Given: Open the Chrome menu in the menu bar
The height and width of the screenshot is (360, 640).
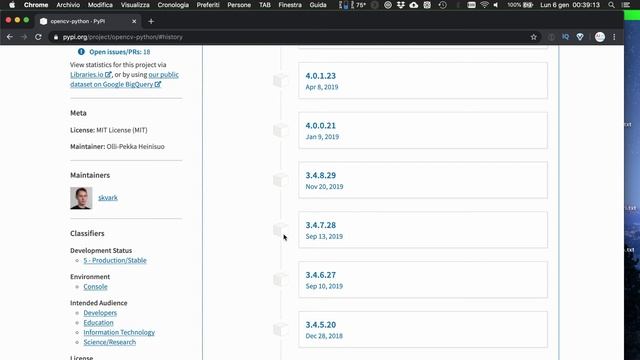Looking at the screenshot, I should point(36,5).
